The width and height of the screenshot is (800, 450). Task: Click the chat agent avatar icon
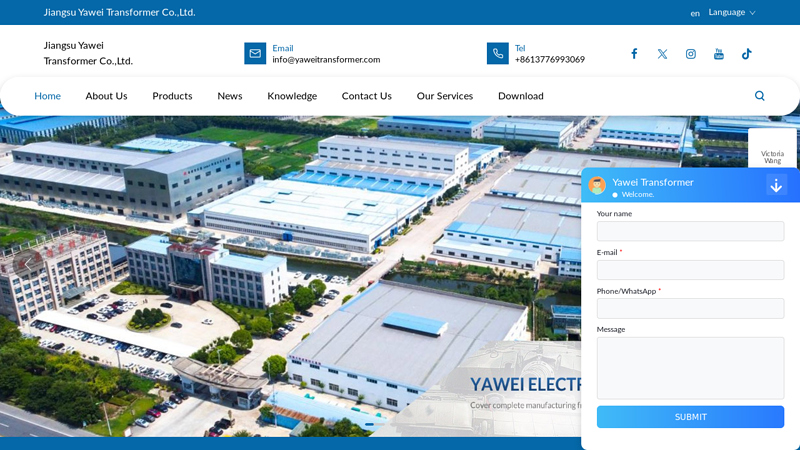pyautogui.click(x=596, y=185)
